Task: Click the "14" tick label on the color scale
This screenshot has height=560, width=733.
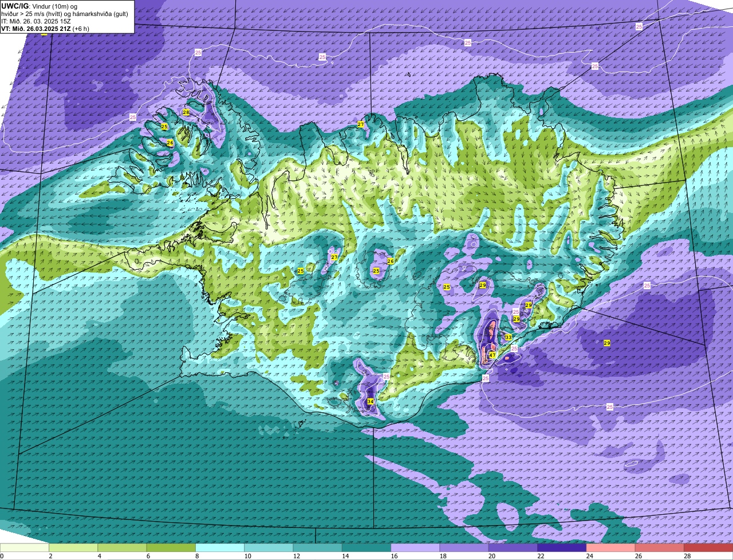Action: pos(345,556)
